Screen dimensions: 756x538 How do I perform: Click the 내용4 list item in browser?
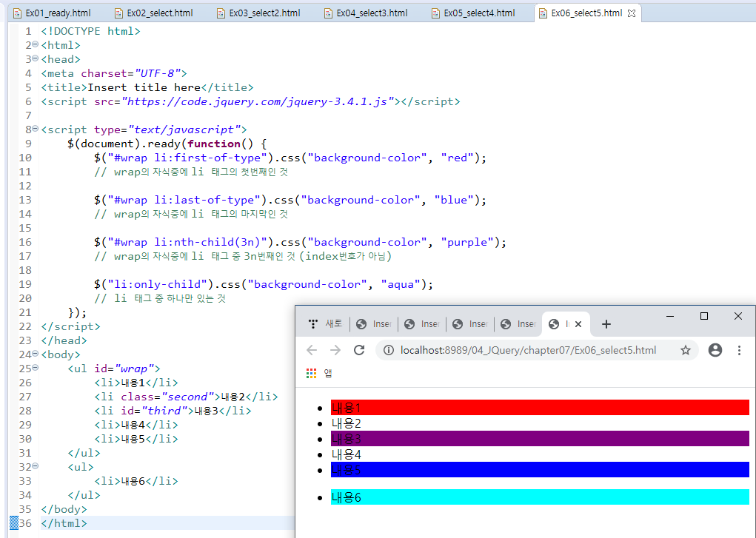(540, 454)
